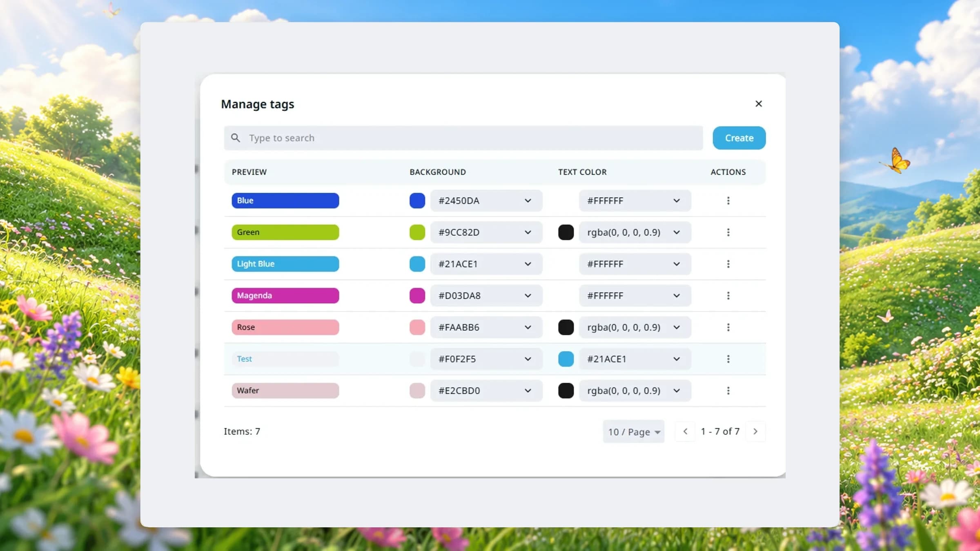Image resolution: width=980 pixels, height=551 pixels.
Task: Open Green tag's rgba text color dropdown
Action: pyautogui.click(x=635, y=232)
